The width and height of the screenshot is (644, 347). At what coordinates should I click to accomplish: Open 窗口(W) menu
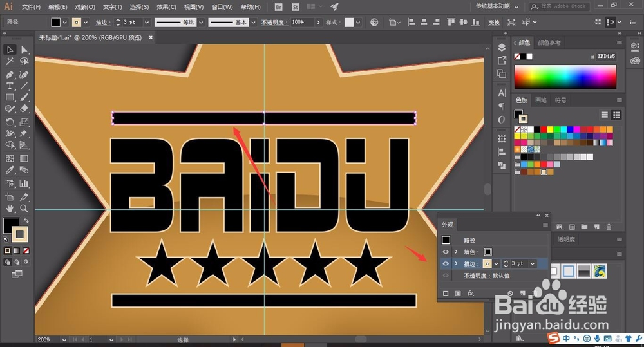pos(222,7)
